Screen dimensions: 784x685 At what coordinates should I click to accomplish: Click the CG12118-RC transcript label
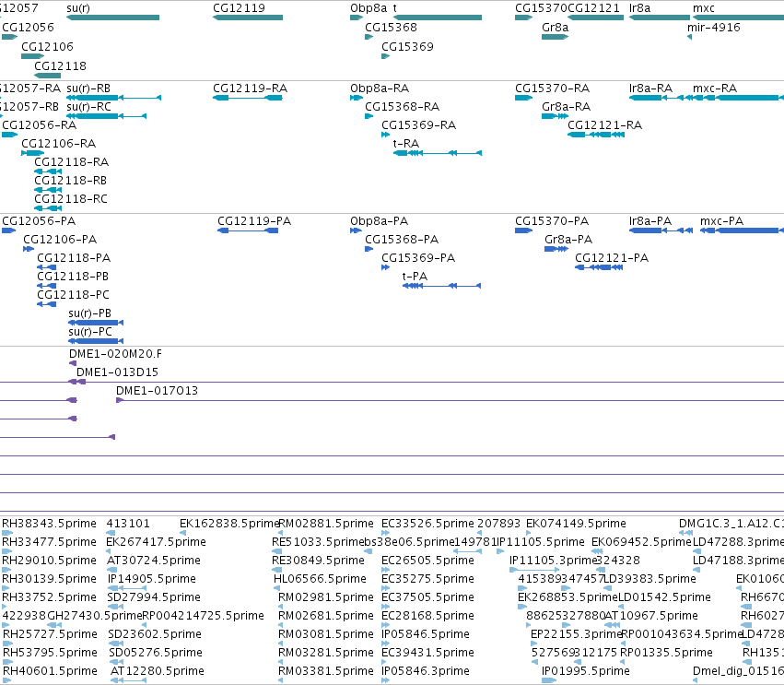pyautogui.click(x=71, y=198)
